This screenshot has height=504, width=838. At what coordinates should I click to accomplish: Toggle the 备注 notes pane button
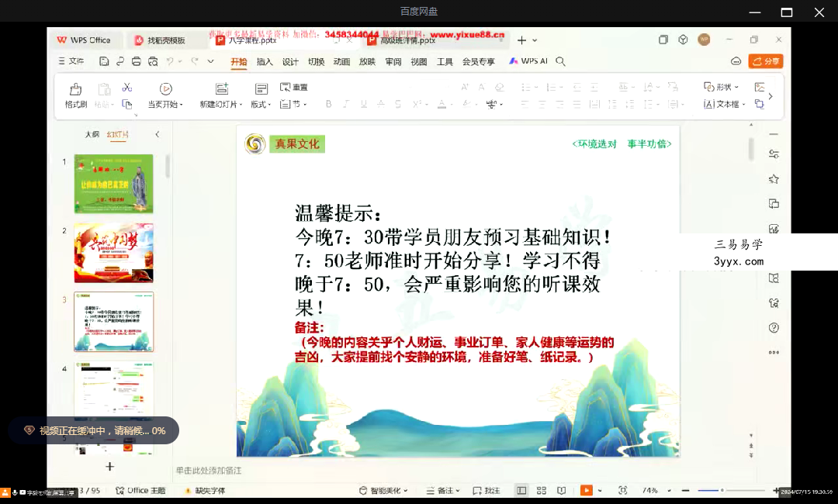coord(444,490)
